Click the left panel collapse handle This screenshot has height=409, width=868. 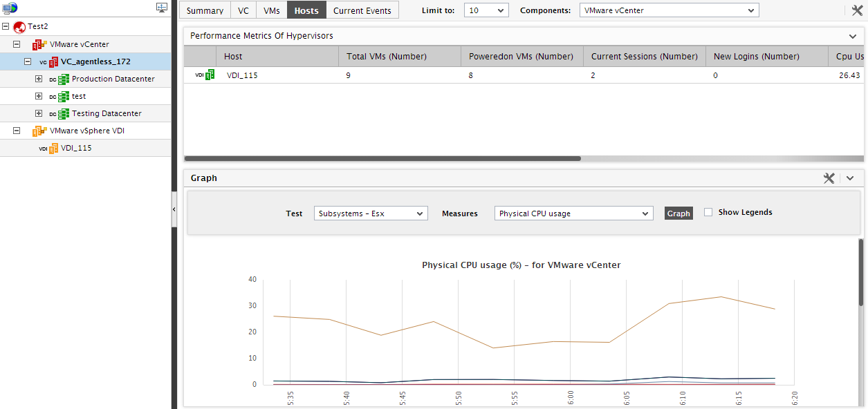pyautogui.click(x=174, y=208)
